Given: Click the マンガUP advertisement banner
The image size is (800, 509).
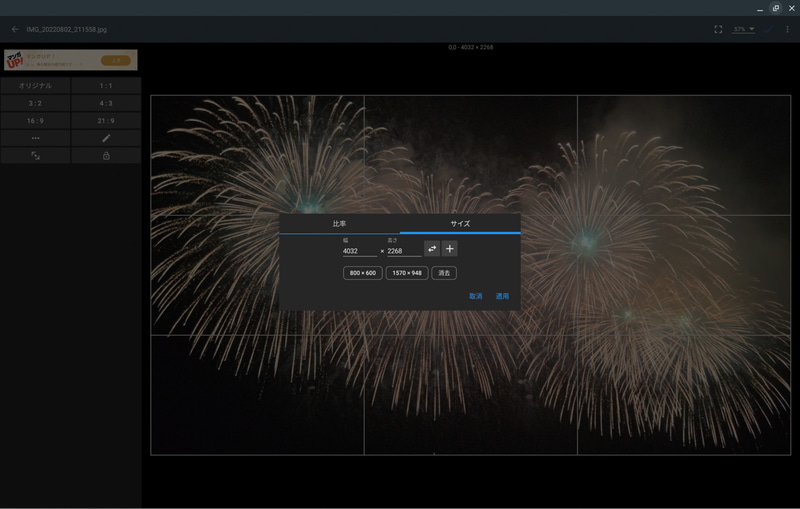Looking at the screenshot, I should pyautogui.click(x=70, y=60).
